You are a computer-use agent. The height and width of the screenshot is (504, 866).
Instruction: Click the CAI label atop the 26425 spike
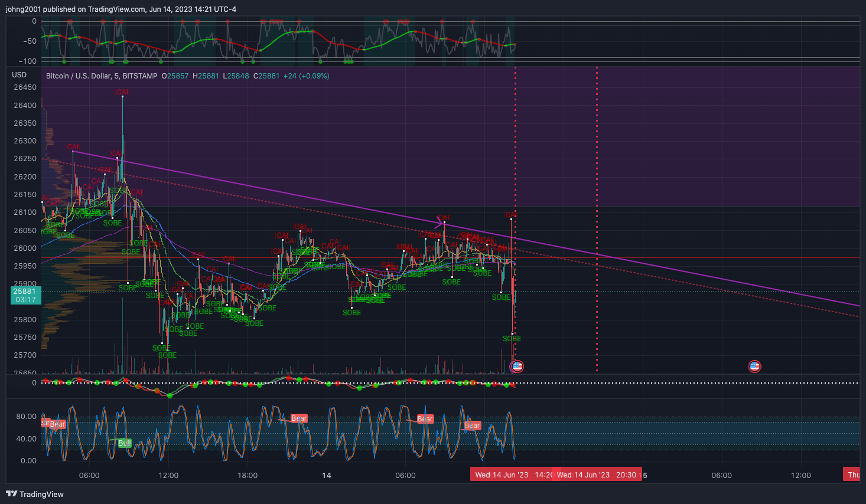point(122,92)
